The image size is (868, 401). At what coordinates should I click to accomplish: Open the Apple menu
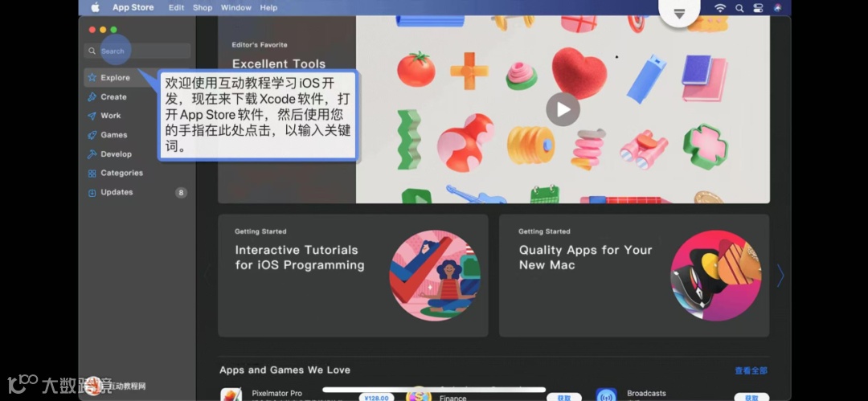(x=95, y=8)
